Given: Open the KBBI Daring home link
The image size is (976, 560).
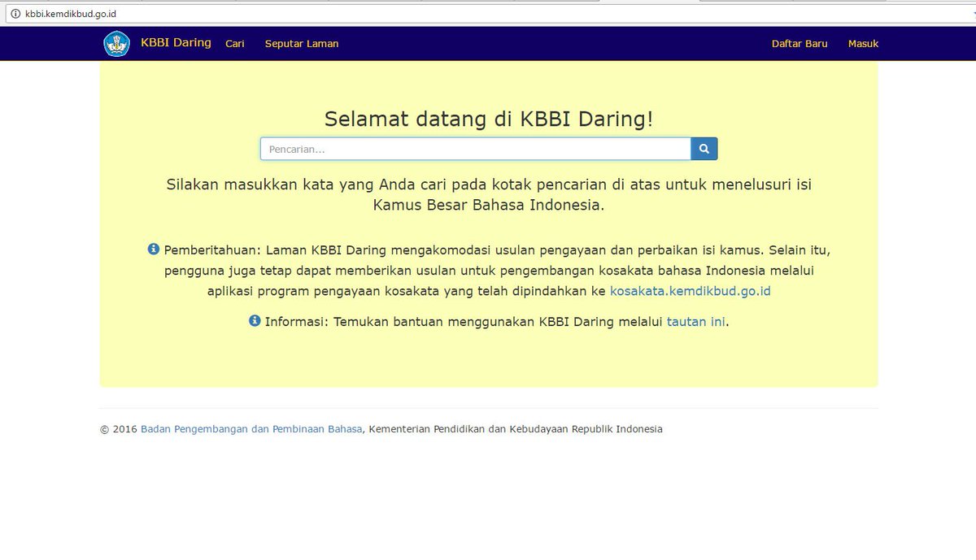Looking at the screenshot, I should click(x=176, y=43).
